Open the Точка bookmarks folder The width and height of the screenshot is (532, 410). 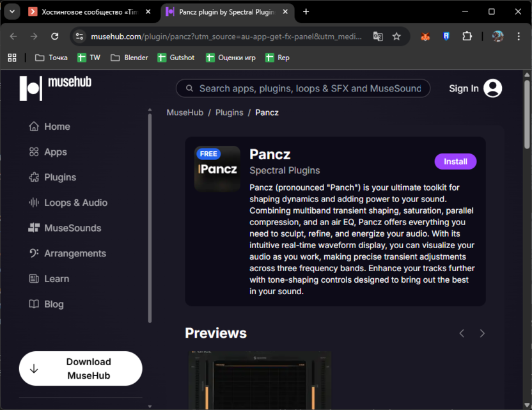[x=52, y=58]
